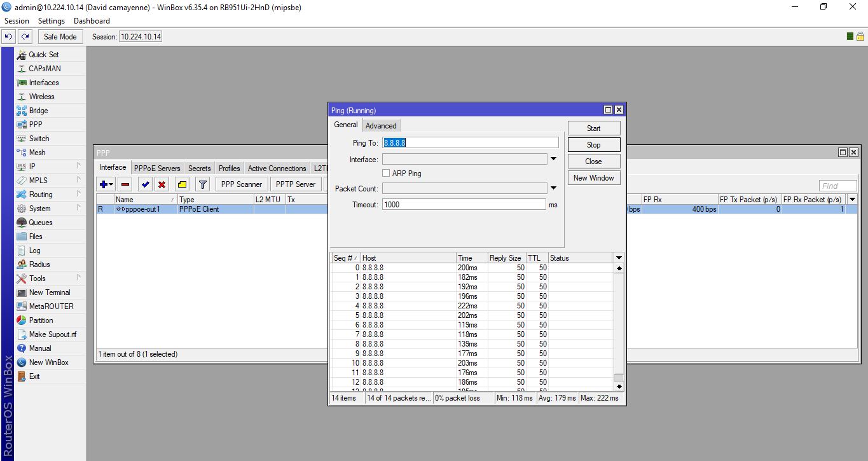Image resolution: width=868 pixels, height=461 pixels.
Task: Sort by the Time column header
Action: click(x=472, y=258)
